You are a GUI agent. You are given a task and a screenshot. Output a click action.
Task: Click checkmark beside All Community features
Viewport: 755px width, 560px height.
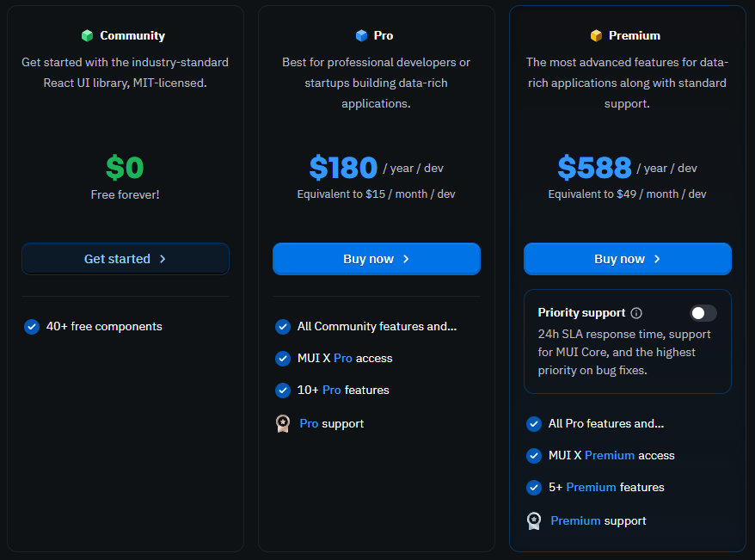[283, 327]
